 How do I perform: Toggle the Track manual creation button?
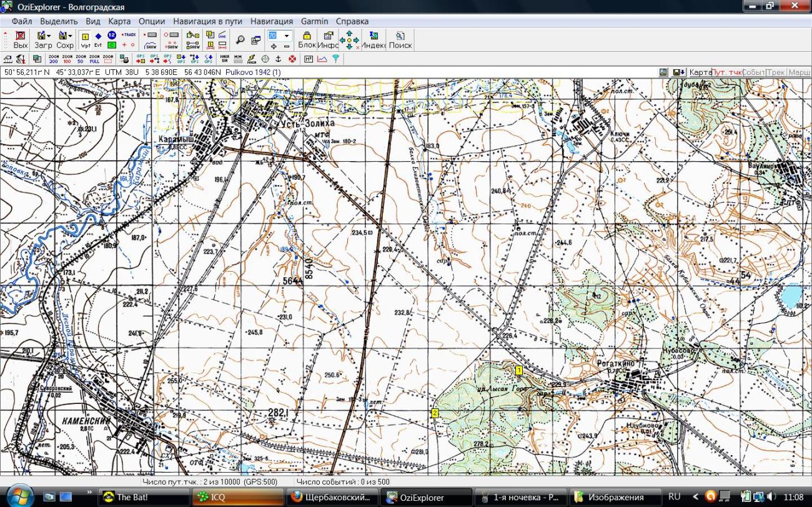tap(129, 35)
